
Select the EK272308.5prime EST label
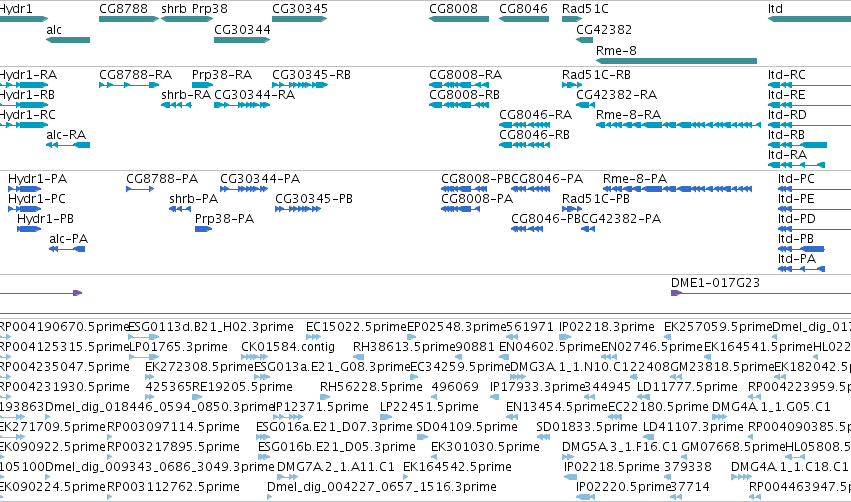(199, 367)
